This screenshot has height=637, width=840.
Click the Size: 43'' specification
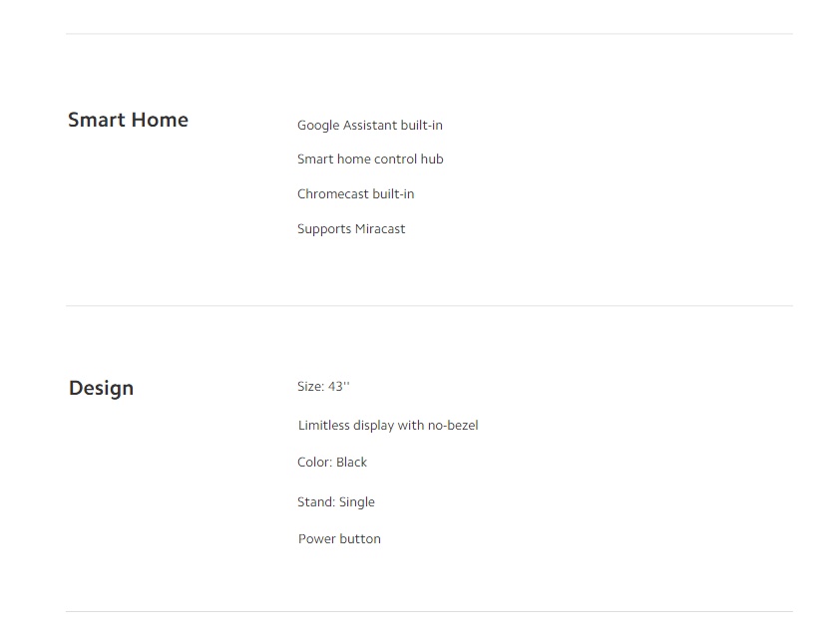(x=323, y=387)
